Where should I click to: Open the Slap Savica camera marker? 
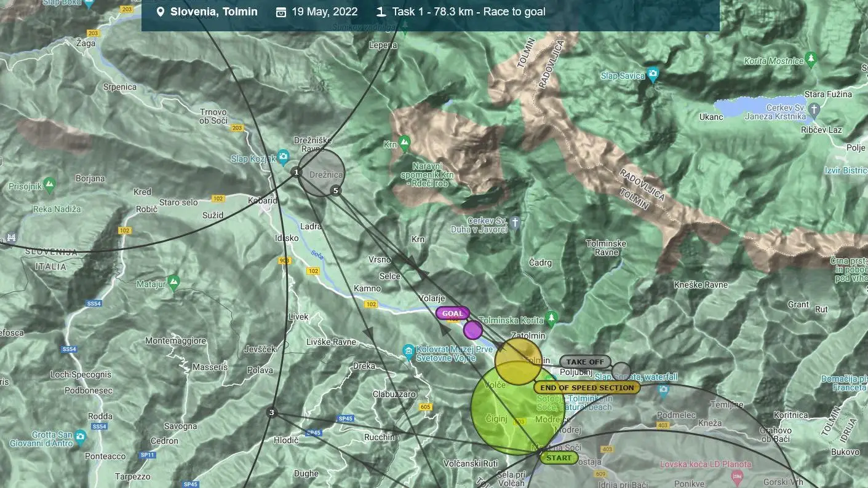point(653,74)
